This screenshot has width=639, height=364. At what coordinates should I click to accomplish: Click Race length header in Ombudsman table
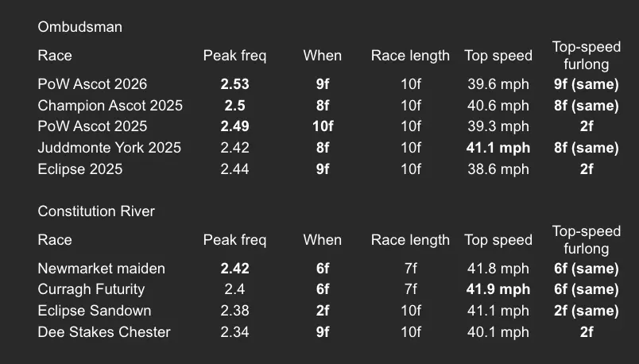410,56
